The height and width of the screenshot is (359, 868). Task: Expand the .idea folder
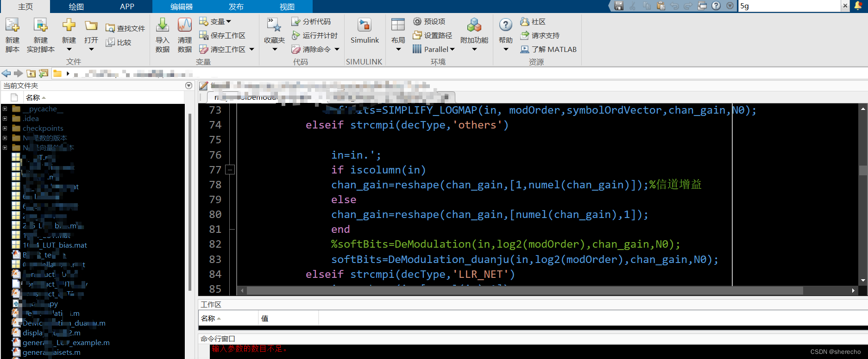pyautogui.click(x=5, y=119)
